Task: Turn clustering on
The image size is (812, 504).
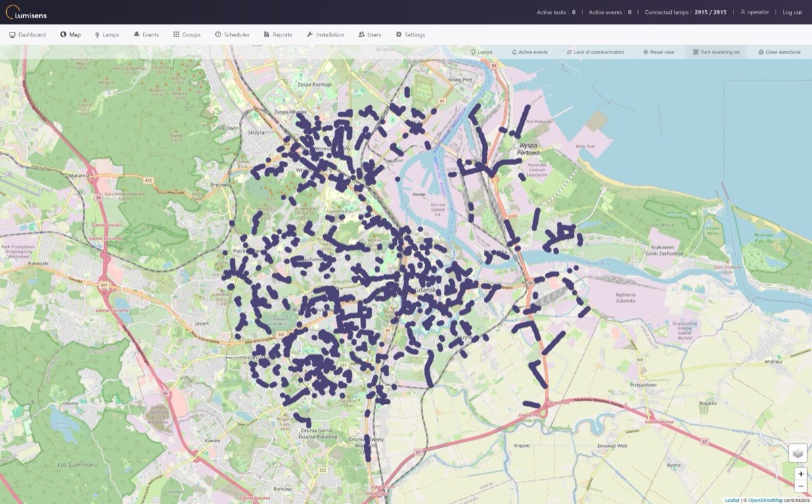Action: (716, 52)
